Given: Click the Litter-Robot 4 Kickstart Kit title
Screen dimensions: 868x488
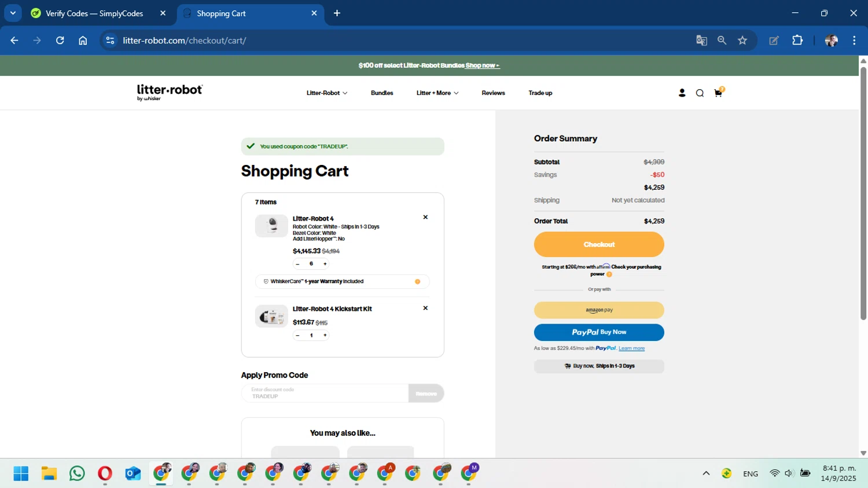Looking at the screenshot, I should coord(332,309).
